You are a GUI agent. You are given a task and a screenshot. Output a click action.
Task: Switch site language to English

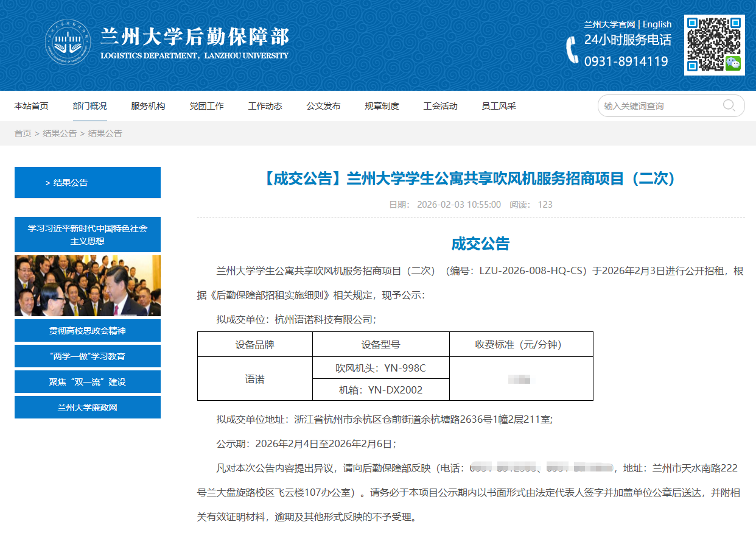pyautogui.click(x=657, y=24)
